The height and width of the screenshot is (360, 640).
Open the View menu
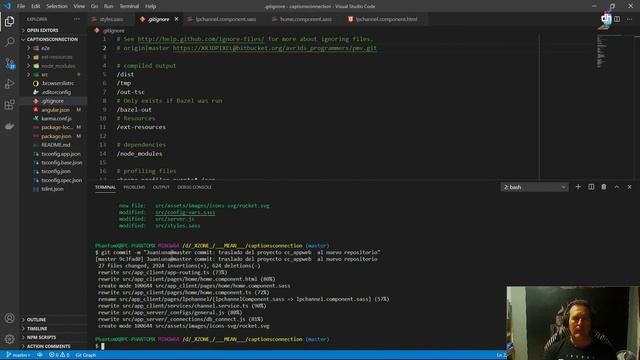79,6
